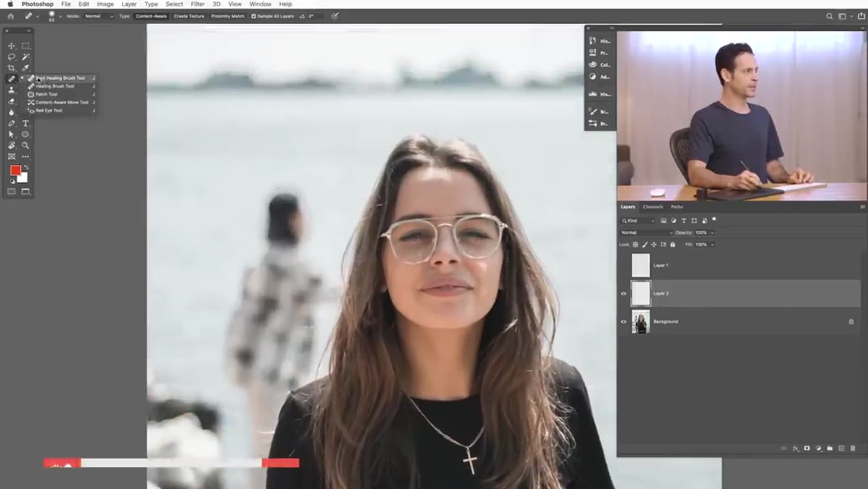
Task: Select the Clone Stamp tool
Action: click(12, 90)
